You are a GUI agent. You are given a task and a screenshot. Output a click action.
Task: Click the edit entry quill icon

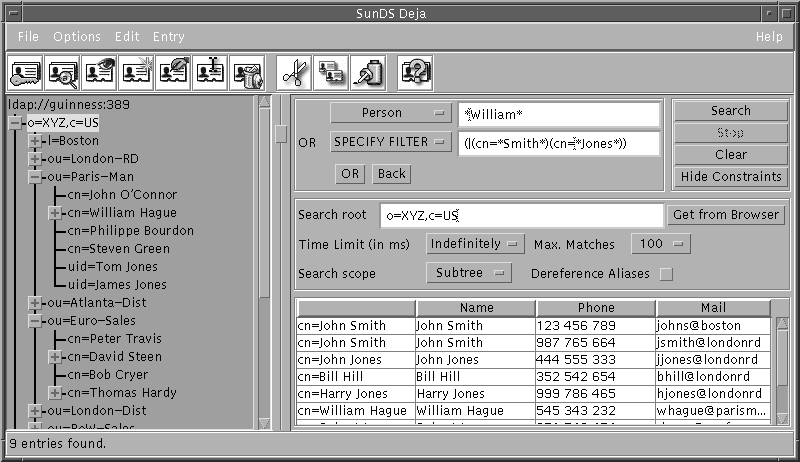[x=173, y=73]
